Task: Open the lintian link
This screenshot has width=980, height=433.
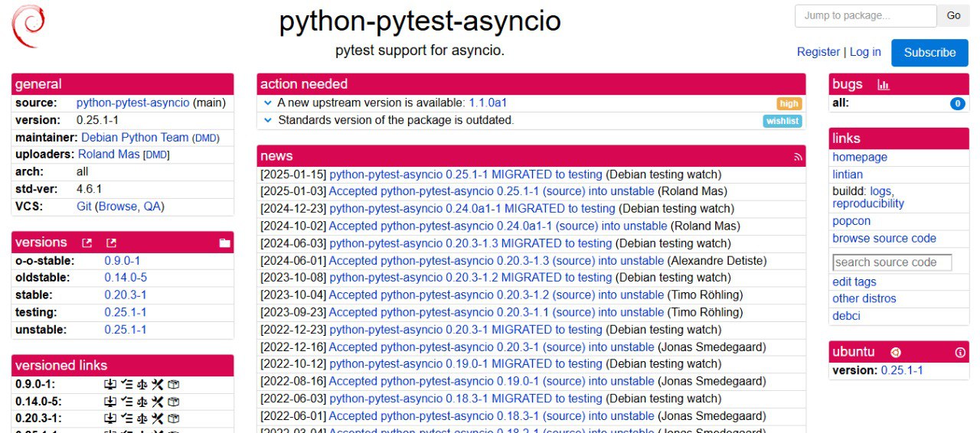Action: tap(848, 174)
